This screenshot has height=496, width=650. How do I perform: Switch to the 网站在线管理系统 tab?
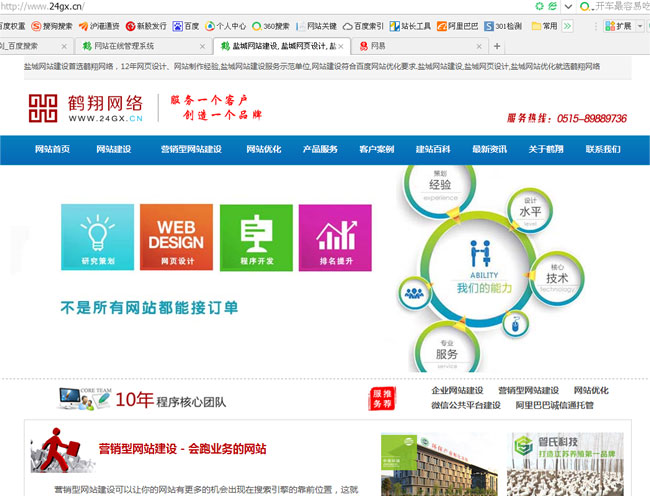(x=141, y=46)
